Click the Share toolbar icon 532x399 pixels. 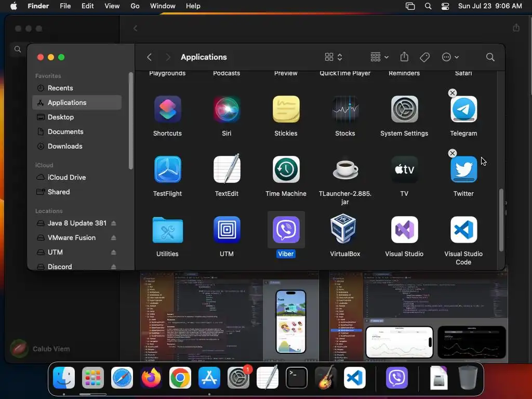pyautogui.click(x=404, y=57)
